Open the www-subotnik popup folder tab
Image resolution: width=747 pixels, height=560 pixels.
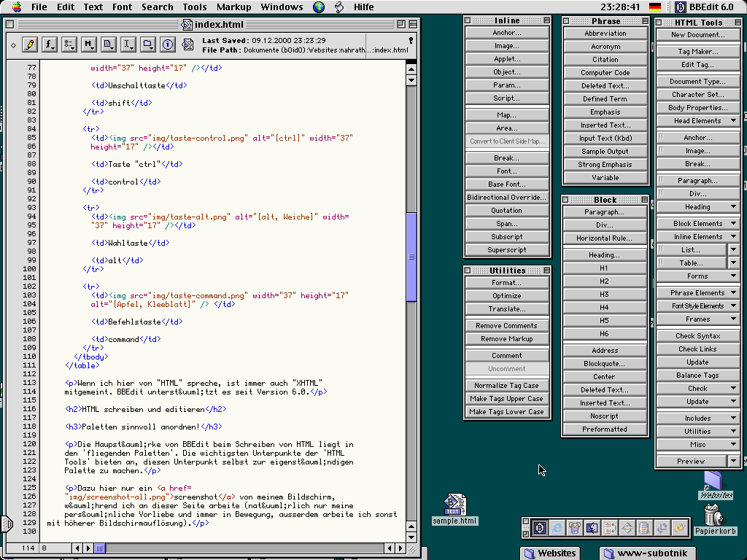[646, 553]
